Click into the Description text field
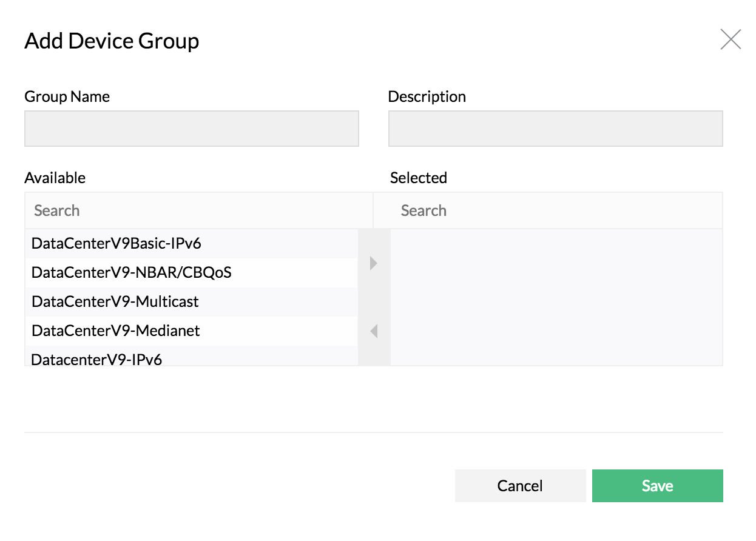 point(555,129)
